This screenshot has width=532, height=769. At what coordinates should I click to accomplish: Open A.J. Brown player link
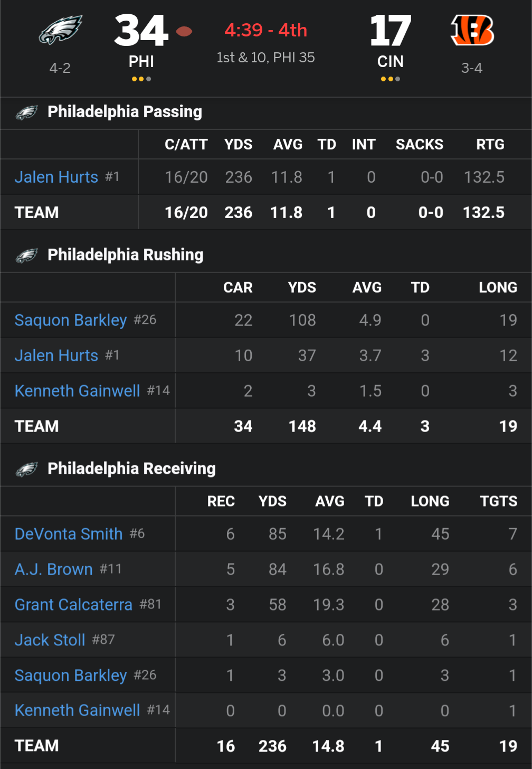point(54,569)
